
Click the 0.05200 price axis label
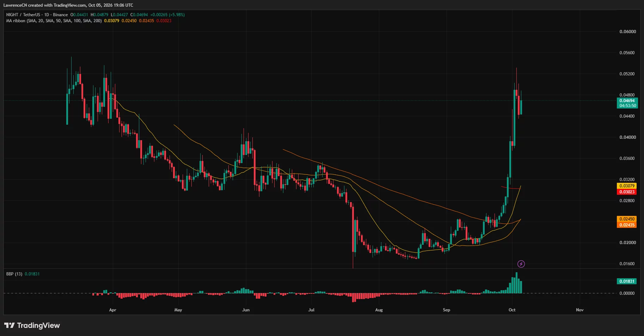628,74
